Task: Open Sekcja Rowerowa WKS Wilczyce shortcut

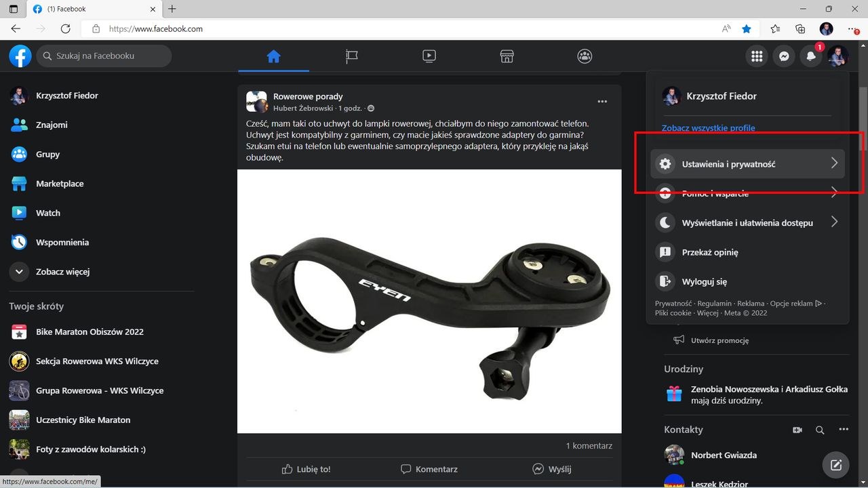Action: pyautogui.click(x=100, y=361)
